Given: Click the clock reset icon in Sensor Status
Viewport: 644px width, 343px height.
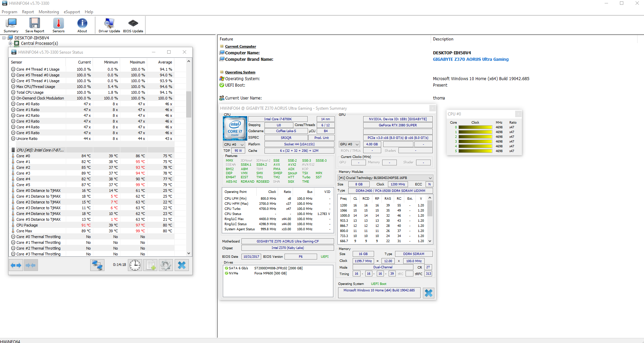Looking at the screenshot, I should point(135,265).
